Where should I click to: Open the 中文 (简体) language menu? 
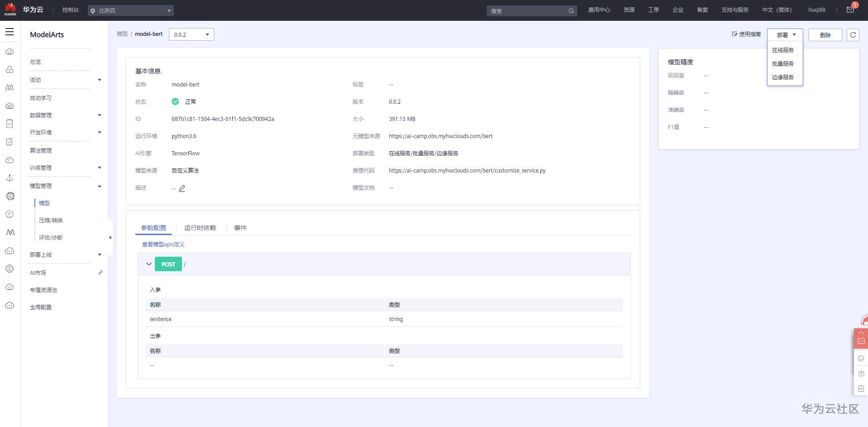coord(777,10)
